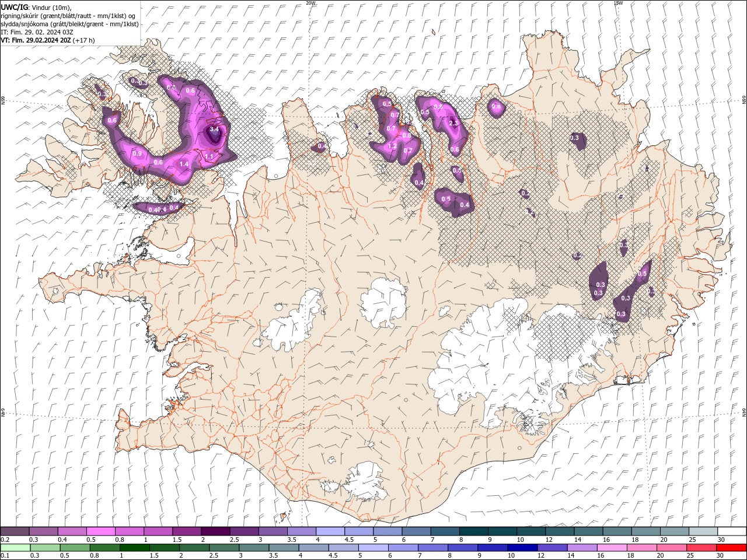The height and width of the screenshot is (560, 747).
Task: Click the "4.5" label in the top legend row
Action: pos(349,540)
